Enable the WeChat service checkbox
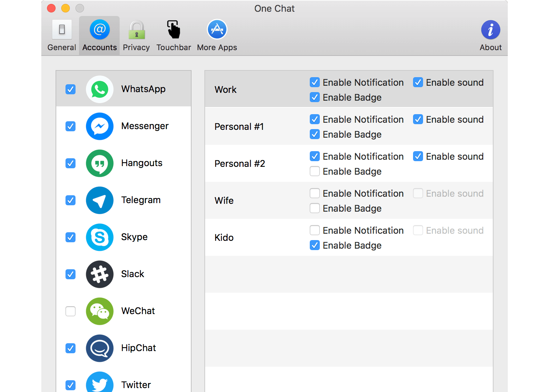 click(71, 311)
